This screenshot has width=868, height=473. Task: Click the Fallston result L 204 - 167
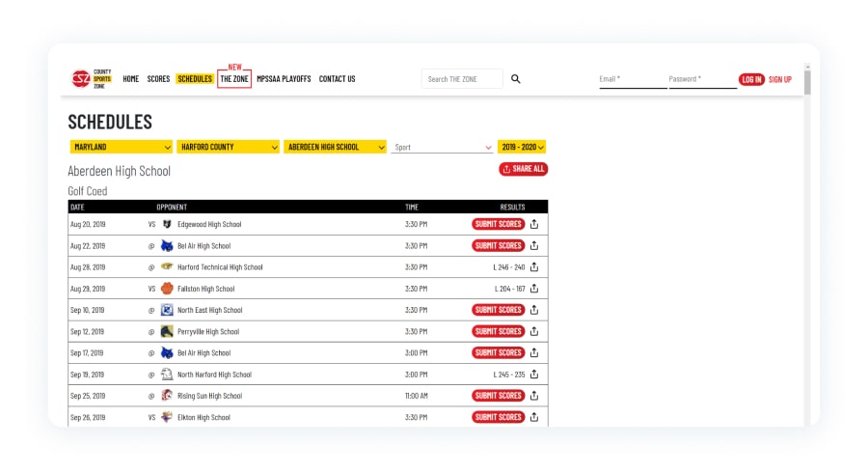pos(509,290)
